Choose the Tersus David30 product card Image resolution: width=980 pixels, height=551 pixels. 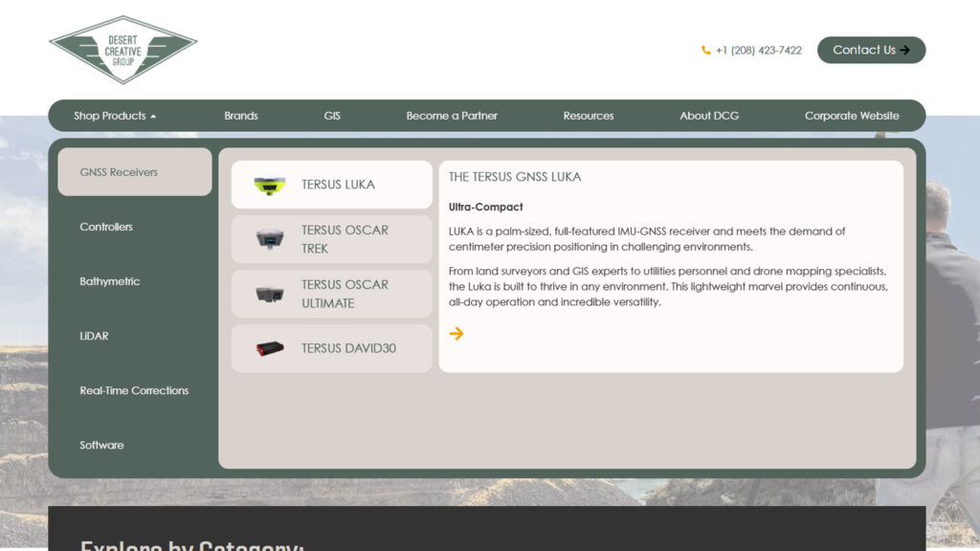pyautogui.click(x=332, y=348)
